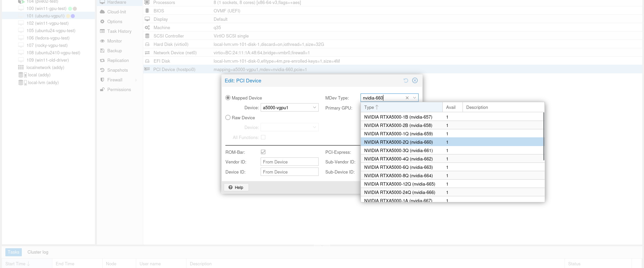Click the Vendor ID input field
This screenshot has height=268, width=644.
(289, 162)
